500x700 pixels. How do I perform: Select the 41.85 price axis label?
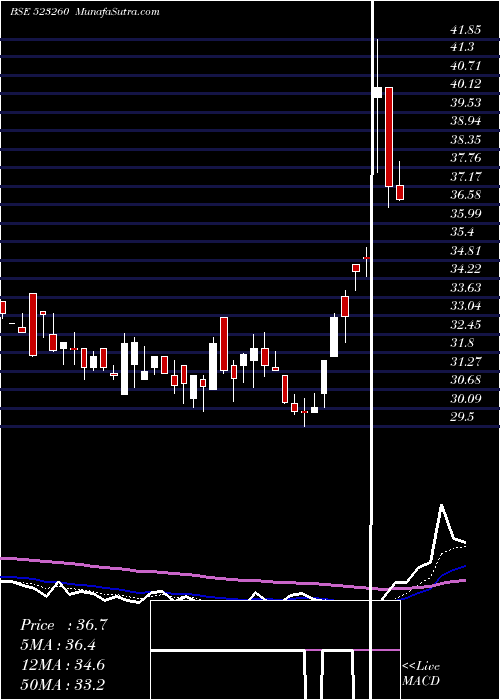pos(466,30)
